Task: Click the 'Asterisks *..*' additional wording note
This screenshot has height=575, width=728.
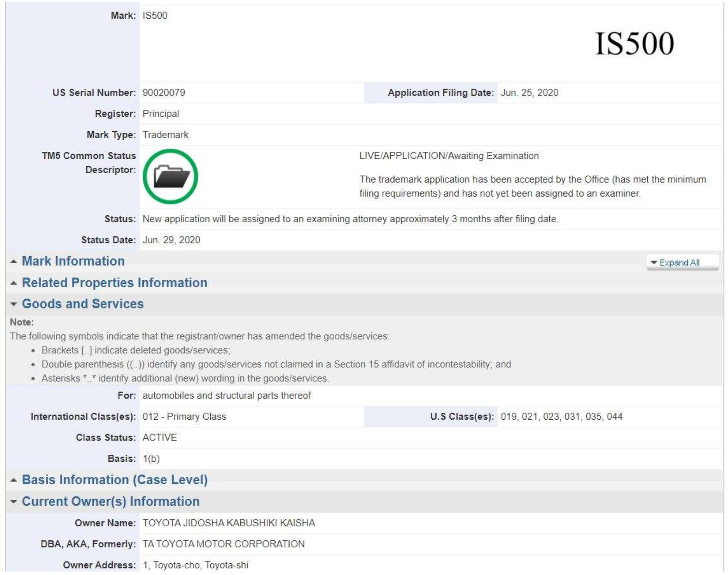Action: pos(185,378)
